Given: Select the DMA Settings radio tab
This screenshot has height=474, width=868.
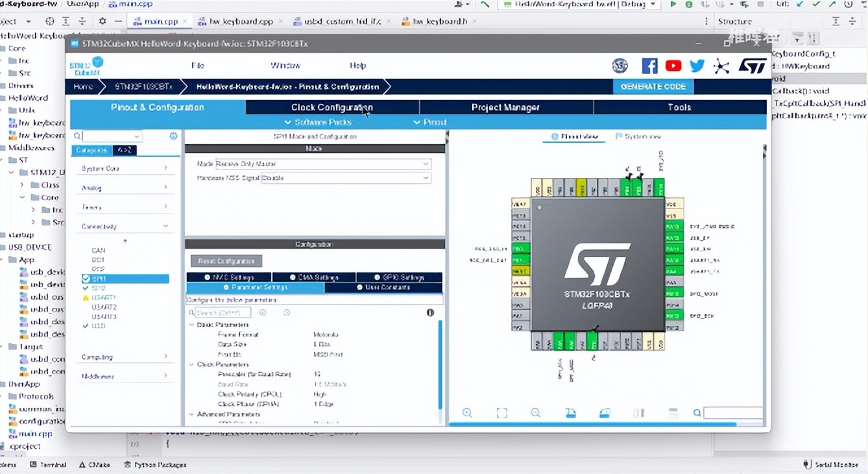Looking at the screenshot, I should (314, 277).
